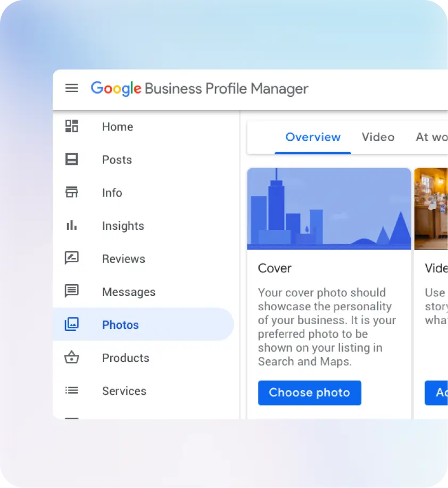Click the cover photo description text
The width and height of the screenshot is (448, 488).
coord(327,327)
